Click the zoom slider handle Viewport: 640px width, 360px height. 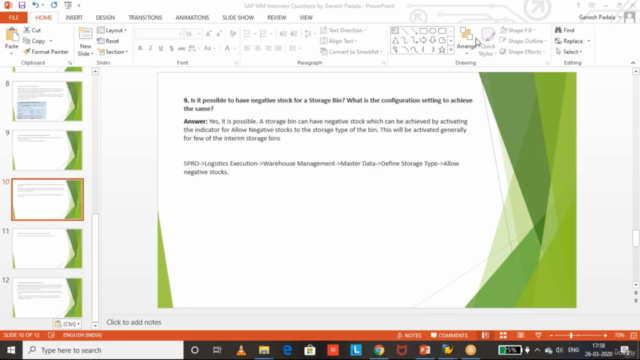coord(571,335)
